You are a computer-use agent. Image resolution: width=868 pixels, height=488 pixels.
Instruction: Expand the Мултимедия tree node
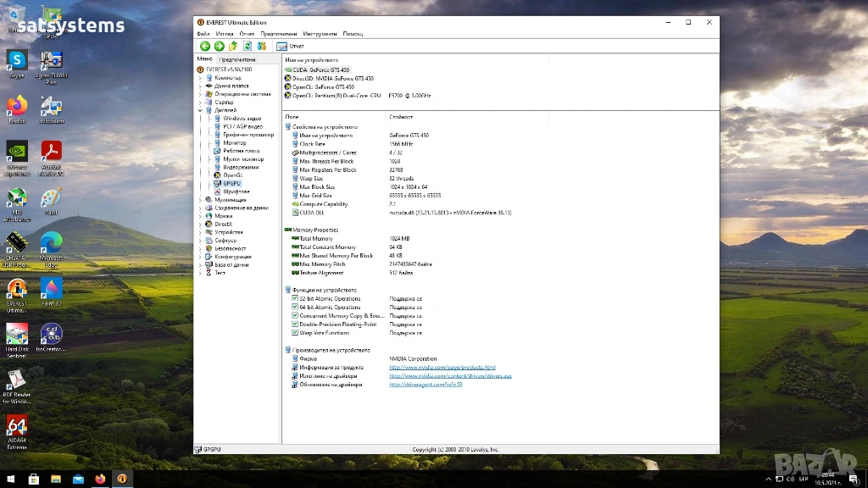[201, 200]
